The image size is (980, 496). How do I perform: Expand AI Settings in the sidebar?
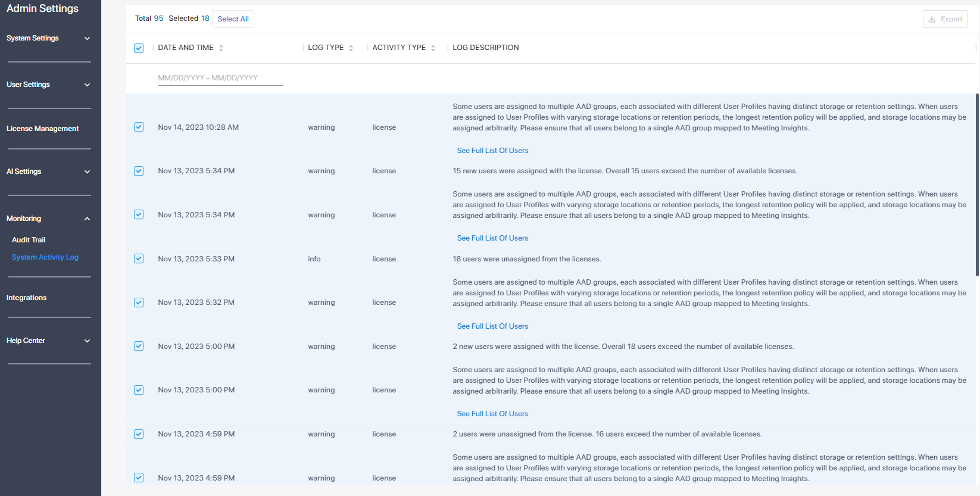click(x=87, y=171)
